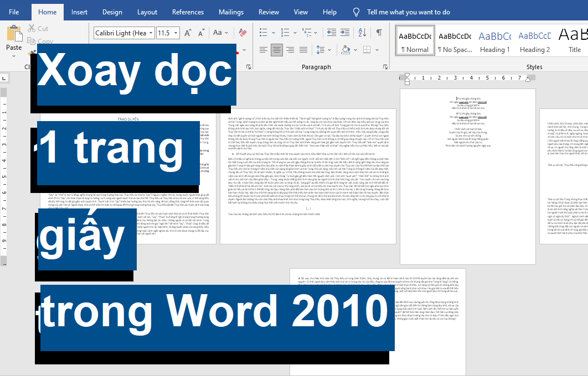Click the Clear All Formatting icon

tap(241, 33)
